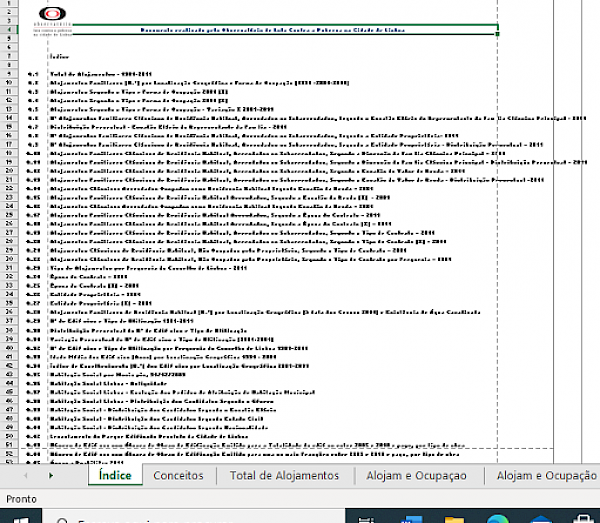Select row header 27
The image size is (600, 523).
tap(9, 232)
